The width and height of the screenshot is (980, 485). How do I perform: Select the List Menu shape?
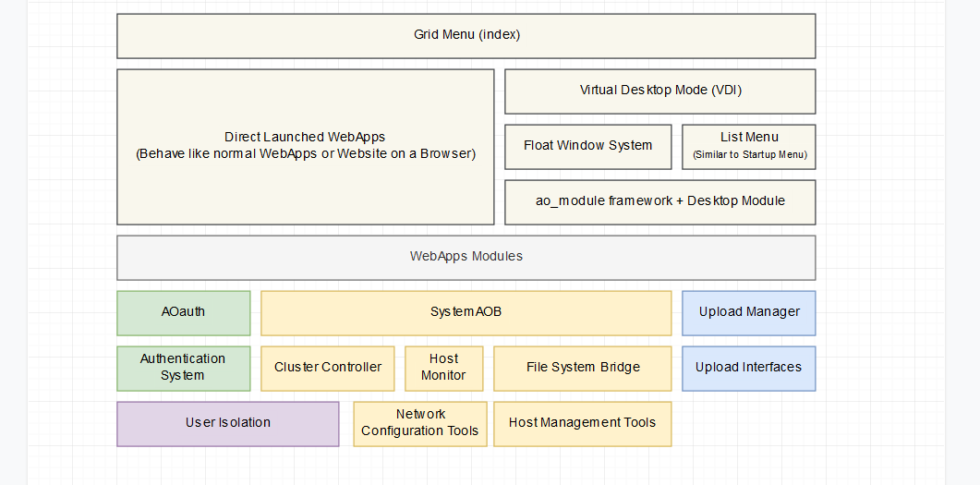748,147
